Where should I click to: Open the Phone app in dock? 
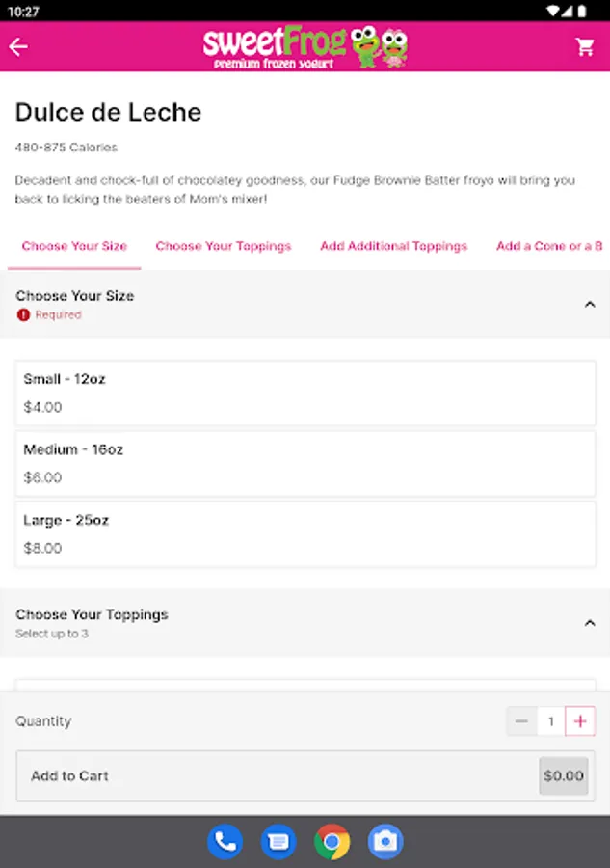[x=225, y=842]
